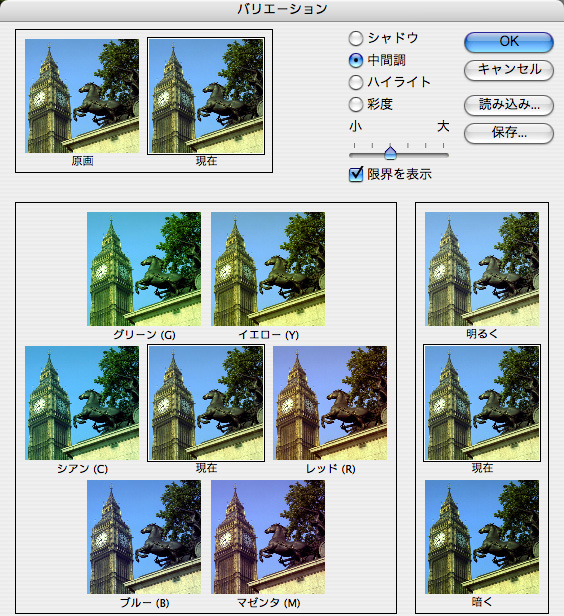Select the グリーン (G) more green thumbnail
This screenshot has width=564, height=616.
[x=144, y=269]
